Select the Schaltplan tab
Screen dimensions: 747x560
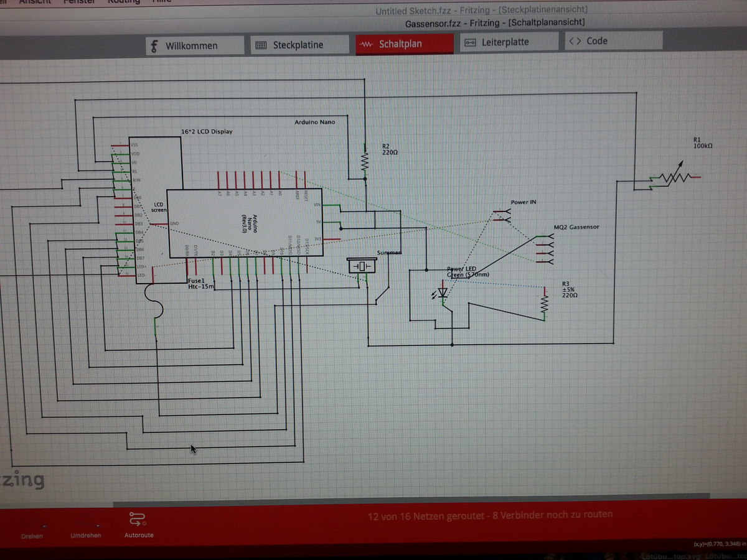pyautogui.click(x=405, y=44)
